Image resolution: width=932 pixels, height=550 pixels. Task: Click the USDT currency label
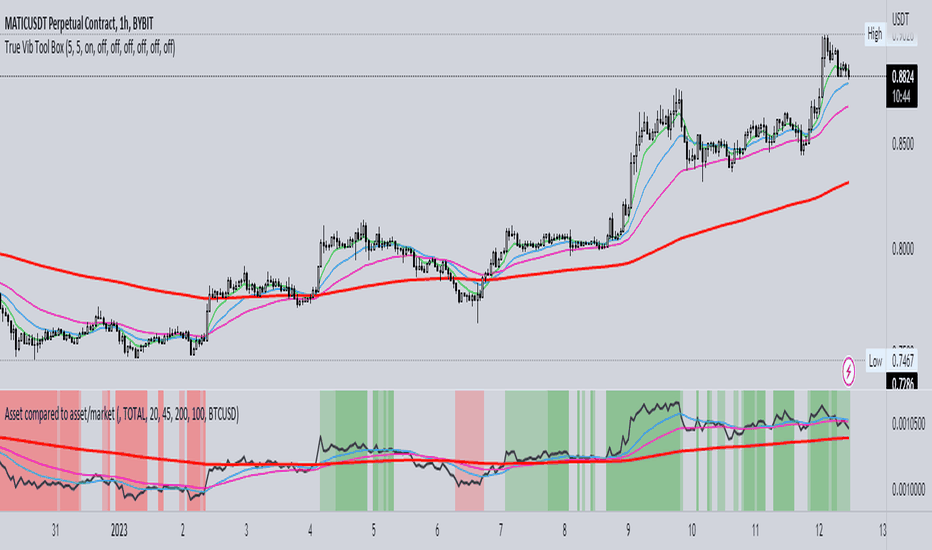tap(900, 19)
